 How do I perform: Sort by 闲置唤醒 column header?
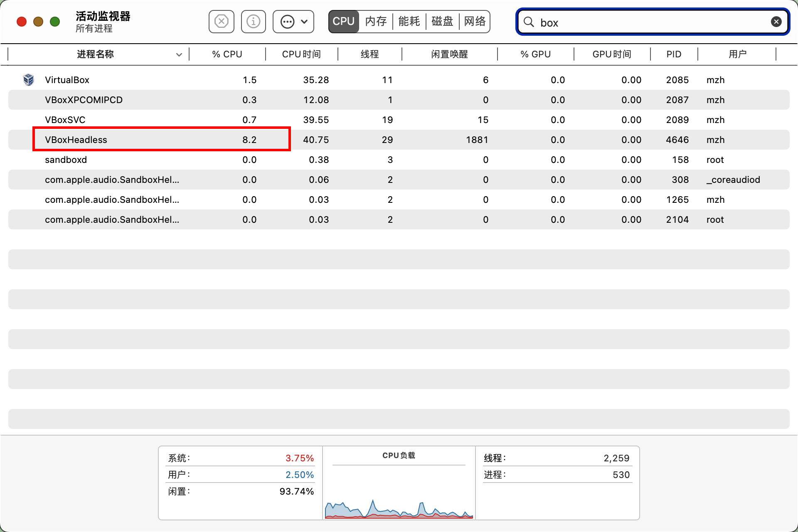pyautogui.click(x=449, y=54)
